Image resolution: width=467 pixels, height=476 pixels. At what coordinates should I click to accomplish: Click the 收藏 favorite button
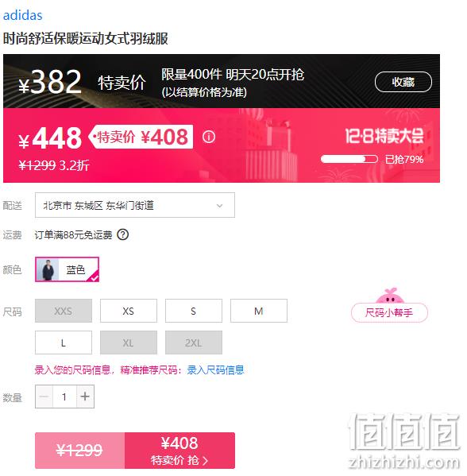403,82
